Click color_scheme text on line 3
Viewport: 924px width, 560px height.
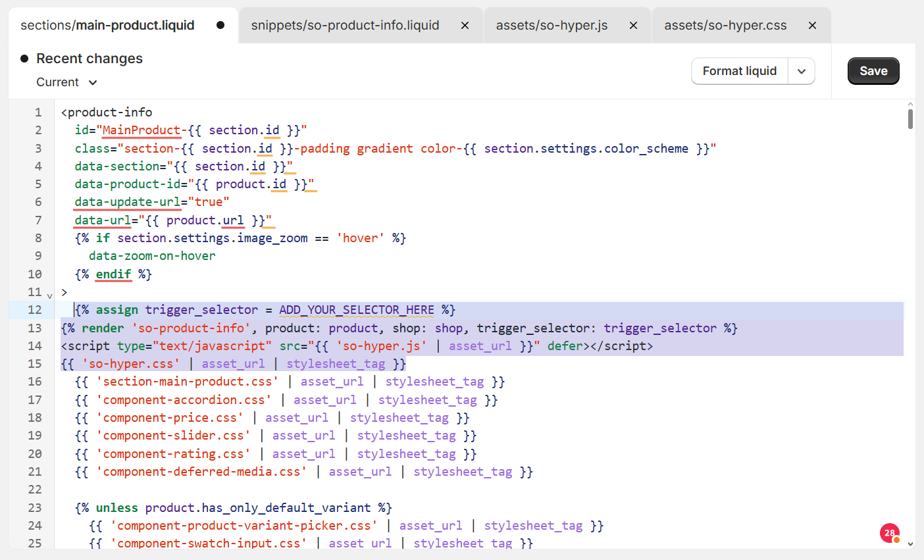(646, 149)
